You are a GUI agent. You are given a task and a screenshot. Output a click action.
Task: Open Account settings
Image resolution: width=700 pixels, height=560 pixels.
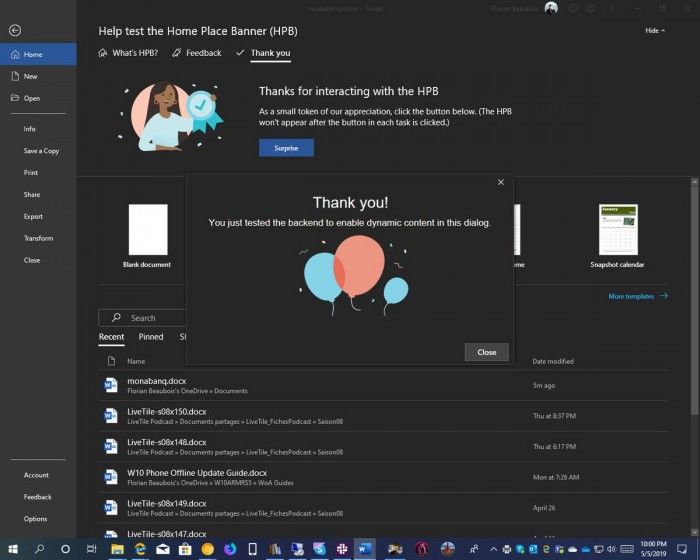[36, 475]
